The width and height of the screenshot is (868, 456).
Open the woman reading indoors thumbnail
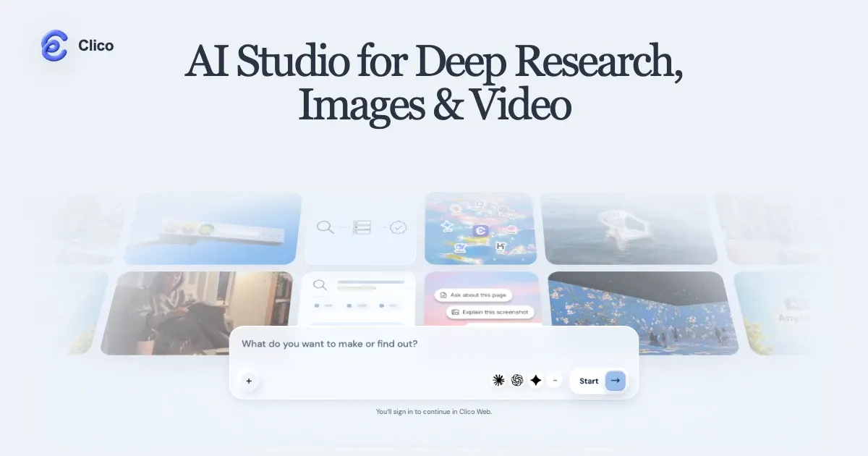tap(197, 313)
